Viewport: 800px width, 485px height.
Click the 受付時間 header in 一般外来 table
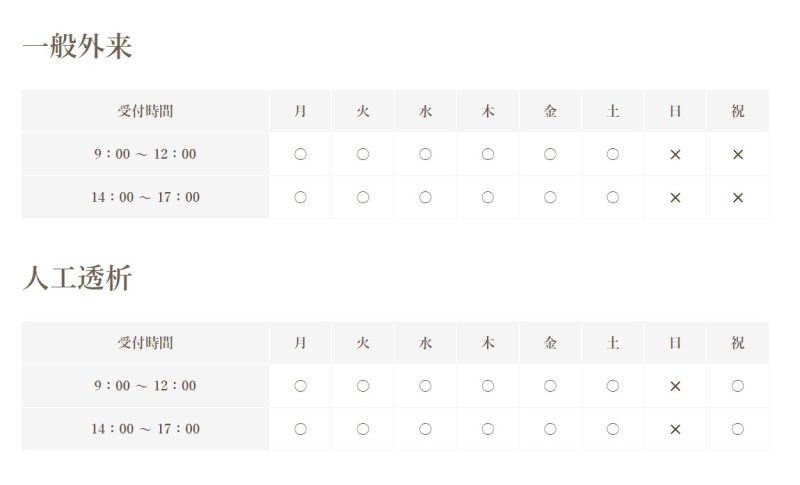[x=145, y=111]
